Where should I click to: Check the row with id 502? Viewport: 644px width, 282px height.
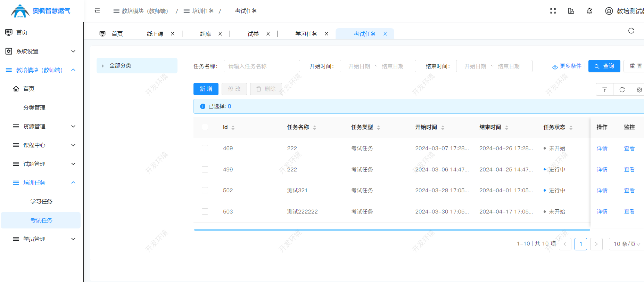pos(205,190)
